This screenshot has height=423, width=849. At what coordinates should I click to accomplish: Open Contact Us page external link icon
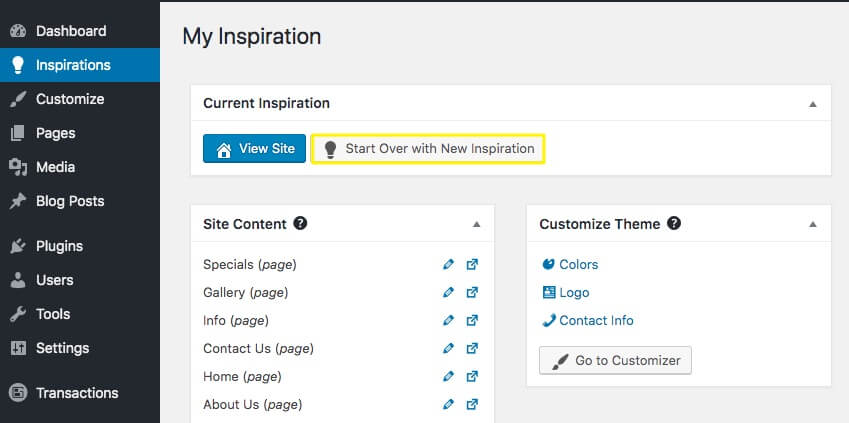point(472,349)
